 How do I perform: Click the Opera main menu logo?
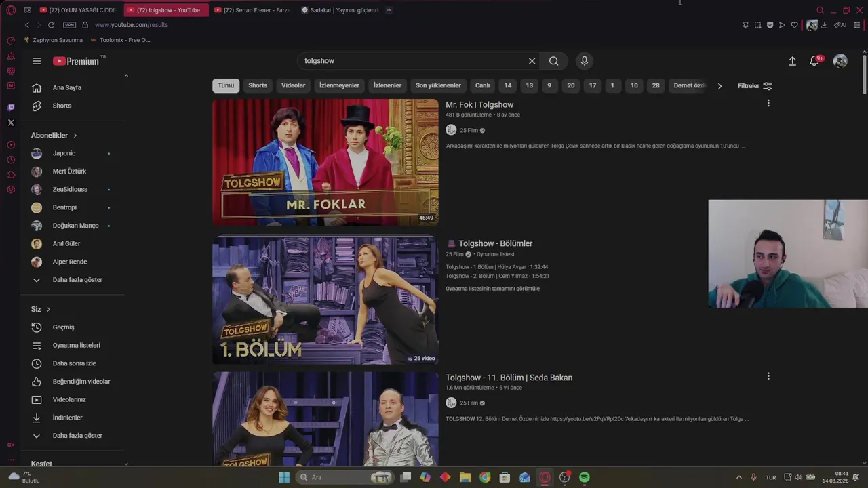click(x=11, y=10)
